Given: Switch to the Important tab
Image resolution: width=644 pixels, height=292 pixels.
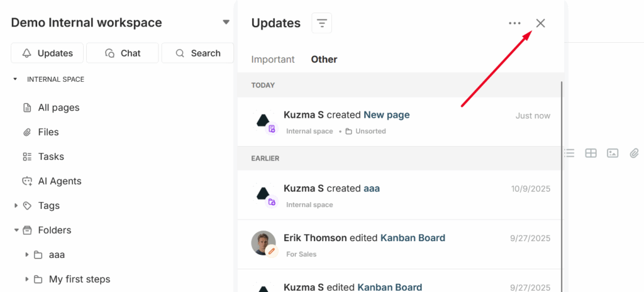Looking at the screenshot, I should click(273, 59).
